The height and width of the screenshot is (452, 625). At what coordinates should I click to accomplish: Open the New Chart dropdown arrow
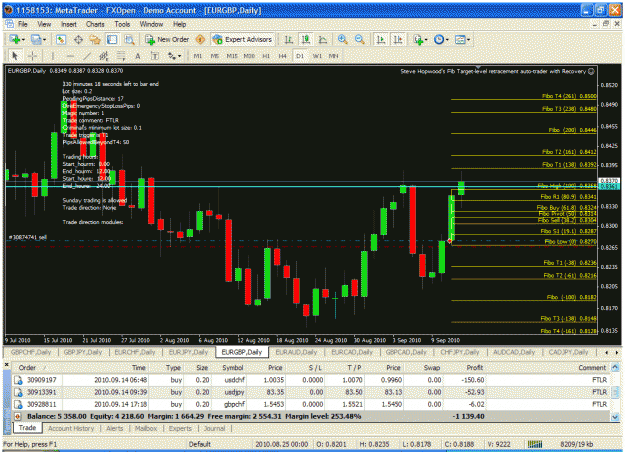coord(24,40)
